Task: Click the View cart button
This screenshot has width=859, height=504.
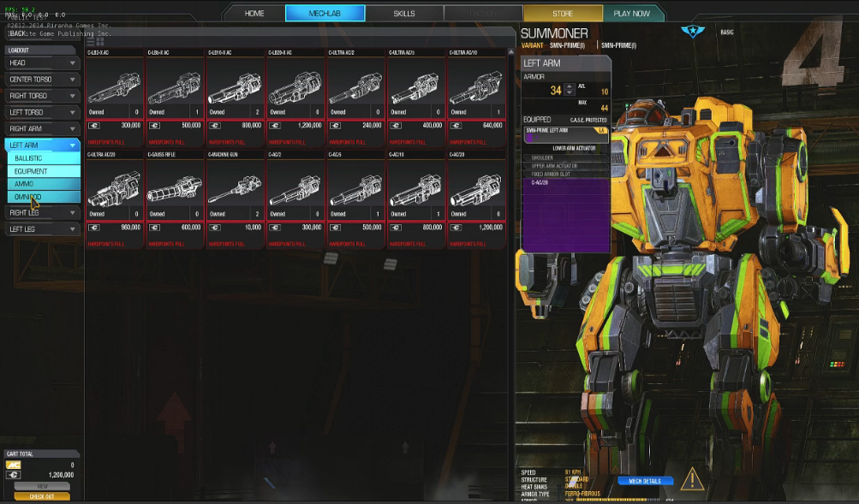Action: (42, 486)
